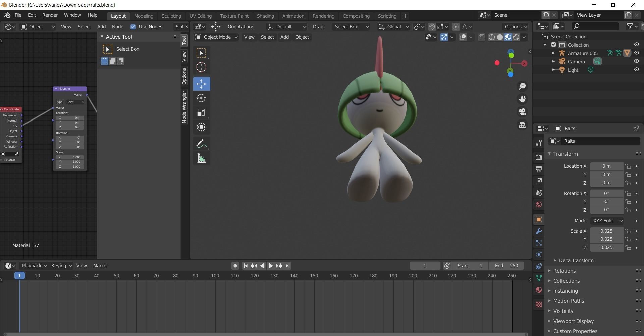
Task: Toggle lock for Scale X
Action: pos(628,231)
